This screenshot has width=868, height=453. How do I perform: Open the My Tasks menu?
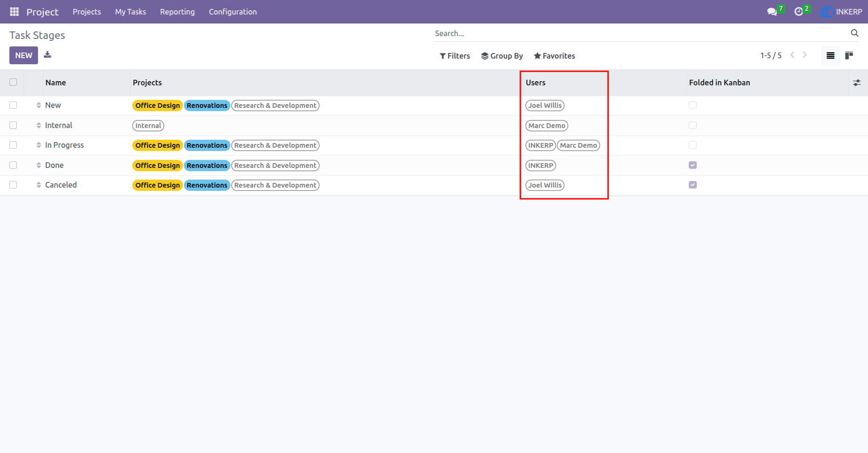tap(130, 12)
